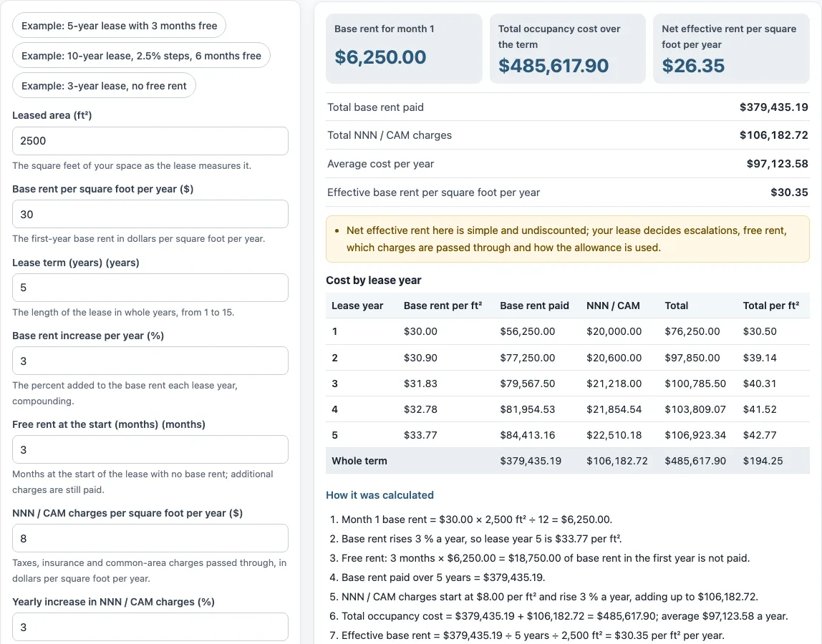Viewport: 822px width, 644px height.
Task: Select whole term total per ft² $194.25
Action: click(763, 461)
